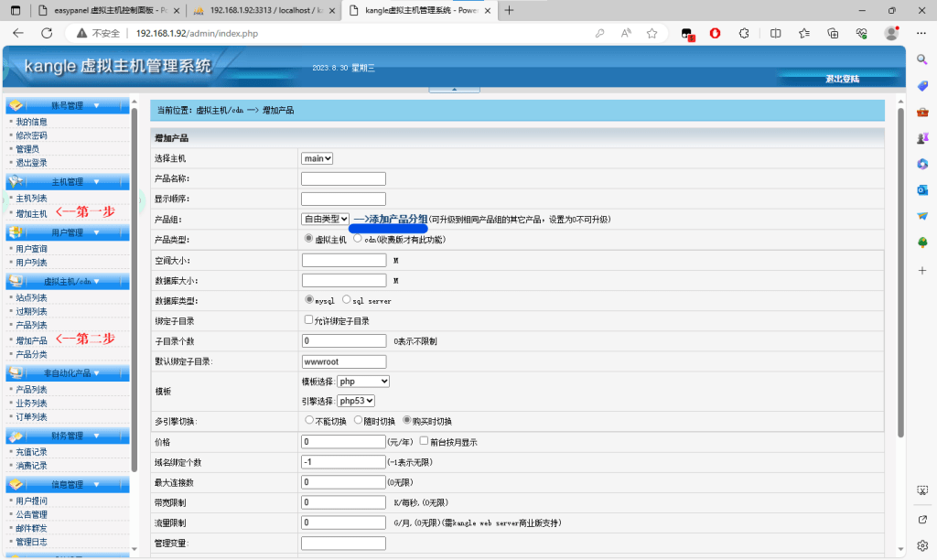
Task: Add page to favorites star icon
Action: point(652,33)
